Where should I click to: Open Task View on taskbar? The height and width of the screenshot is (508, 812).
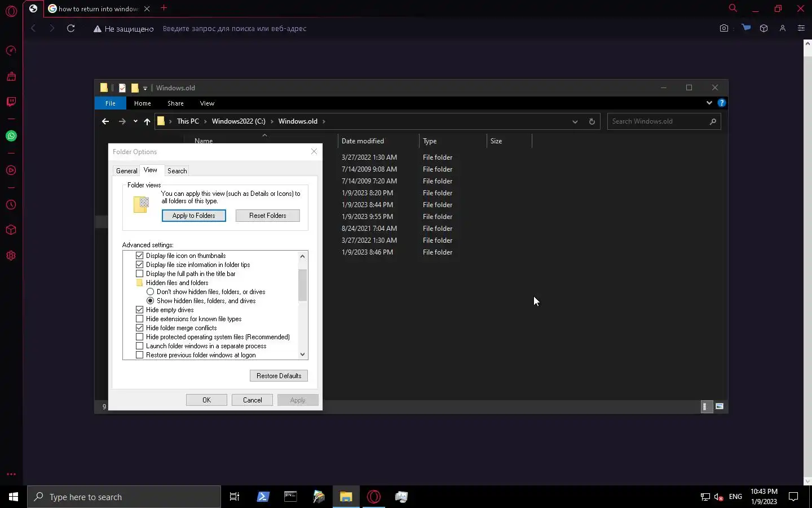(x=235, y=497)
